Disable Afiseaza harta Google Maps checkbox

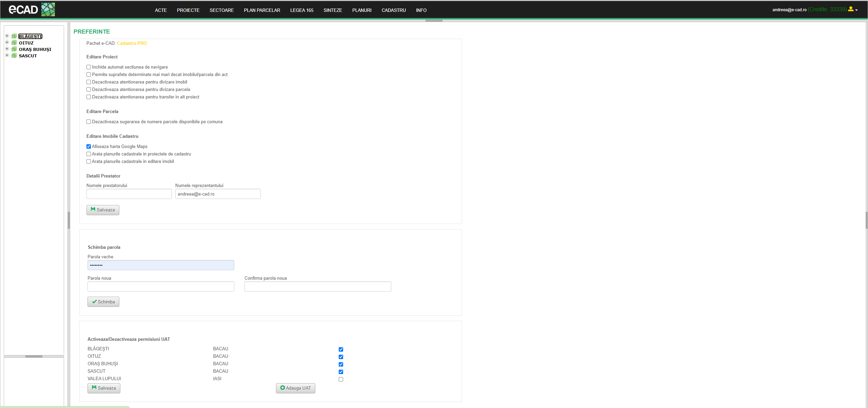coord(88,147)
